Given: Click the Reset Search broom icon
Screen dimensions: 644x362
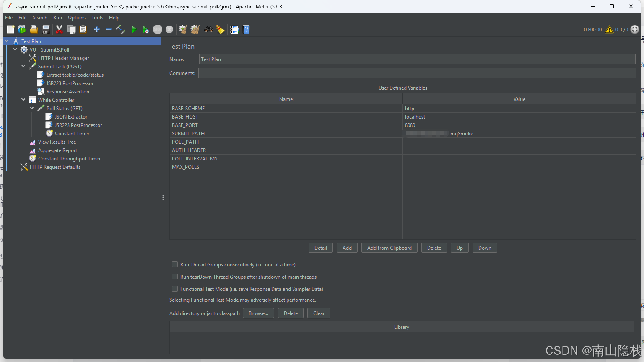Looking at the screenshot, I should [x=220, y=29].
